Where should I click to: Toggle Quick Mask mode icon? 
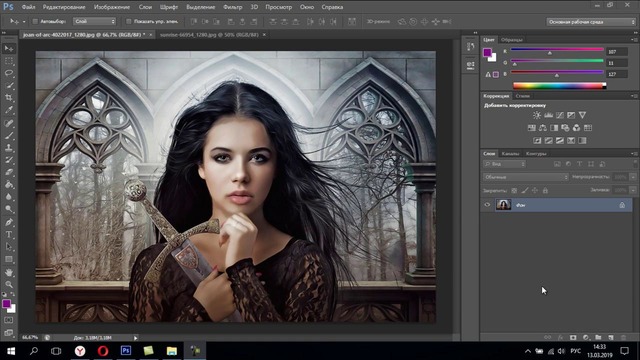(x=9, y=320)
